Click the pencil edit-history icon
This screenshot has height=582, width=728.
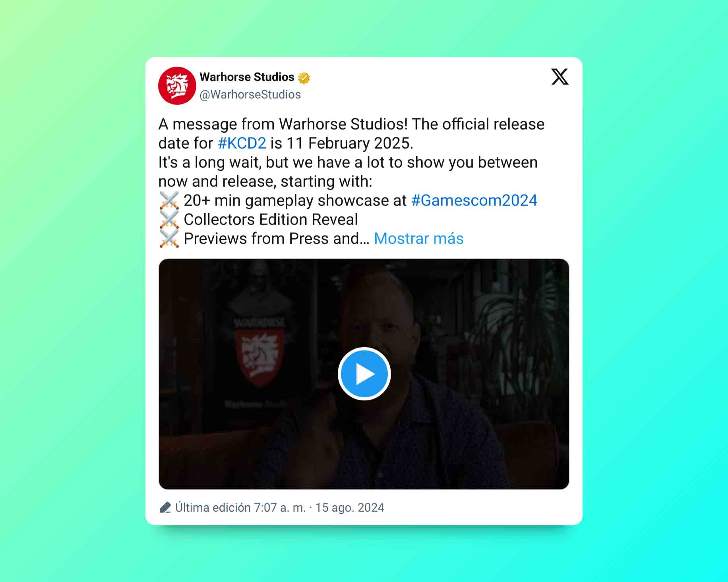click(165, 508)
